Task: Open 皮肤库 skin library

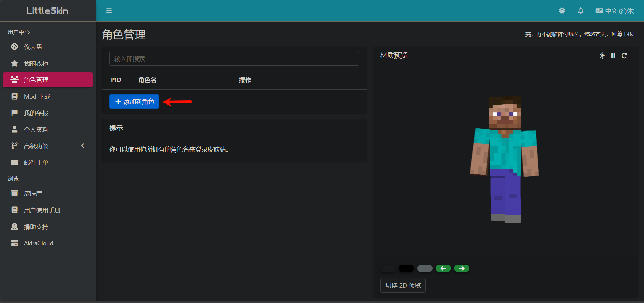Action: click(x=33, y=194)
